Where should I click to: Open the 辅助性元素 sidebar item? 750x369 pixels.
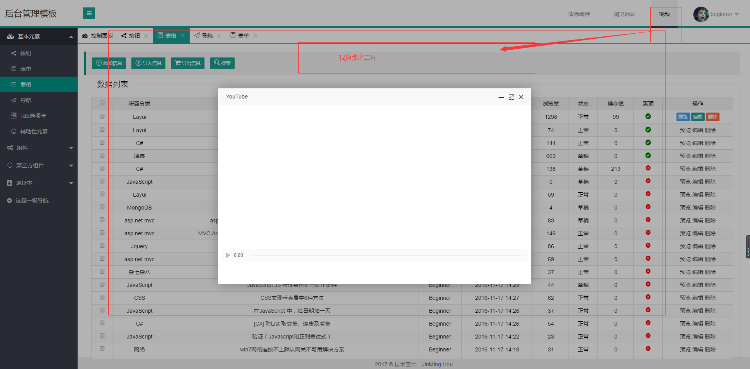point(39,131)
